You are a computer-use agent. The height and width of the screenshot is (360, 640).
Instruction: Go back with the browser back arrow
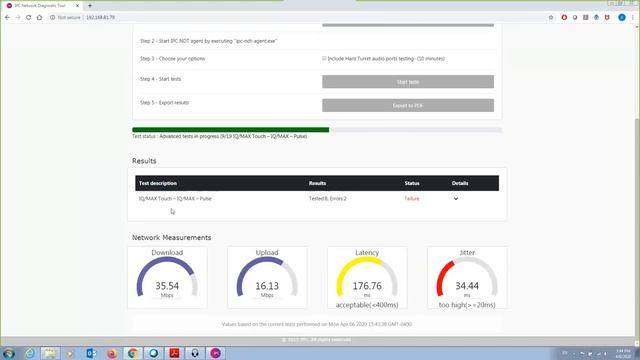click(x=7, y=18)
